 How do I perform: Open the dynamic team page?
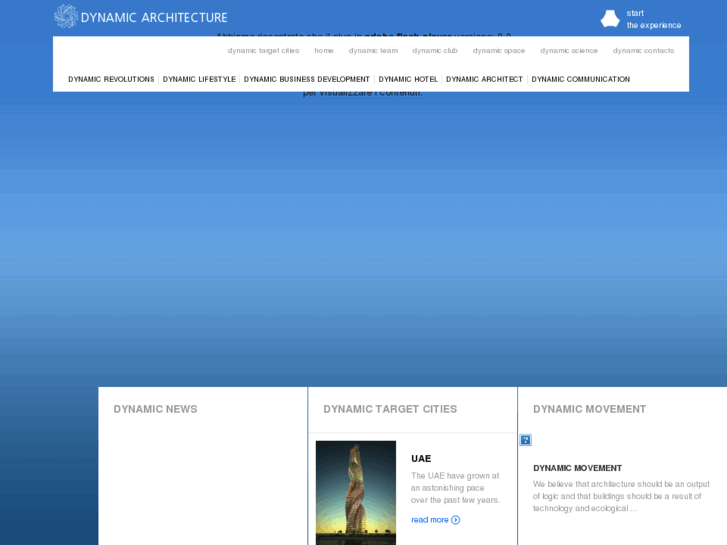(373, 51)
